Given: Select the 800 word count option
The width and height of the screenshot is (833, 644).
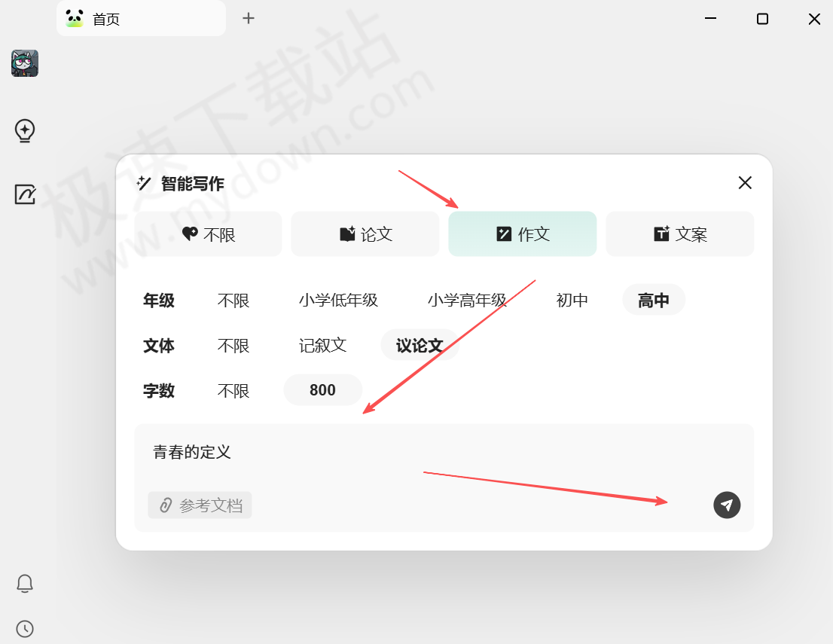Looking at the screenshot, I should [x=322, y=390].
